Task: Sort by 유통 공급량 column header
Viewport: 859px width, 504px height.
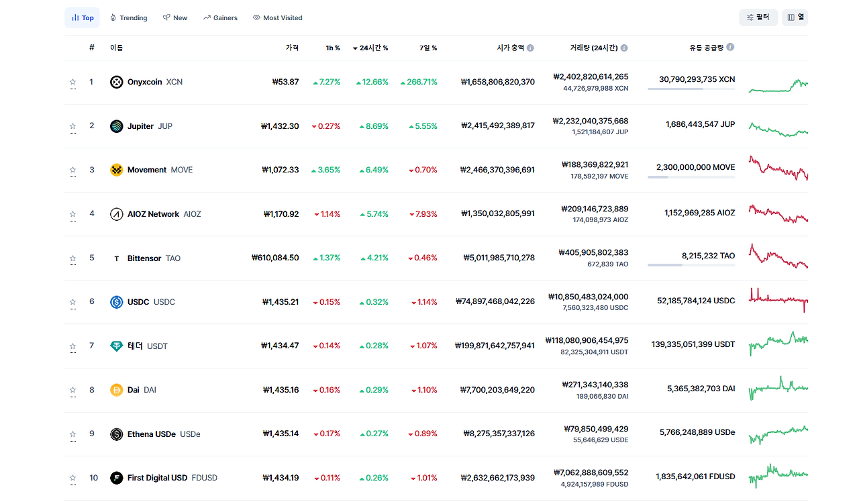Action: coord(707,48)
